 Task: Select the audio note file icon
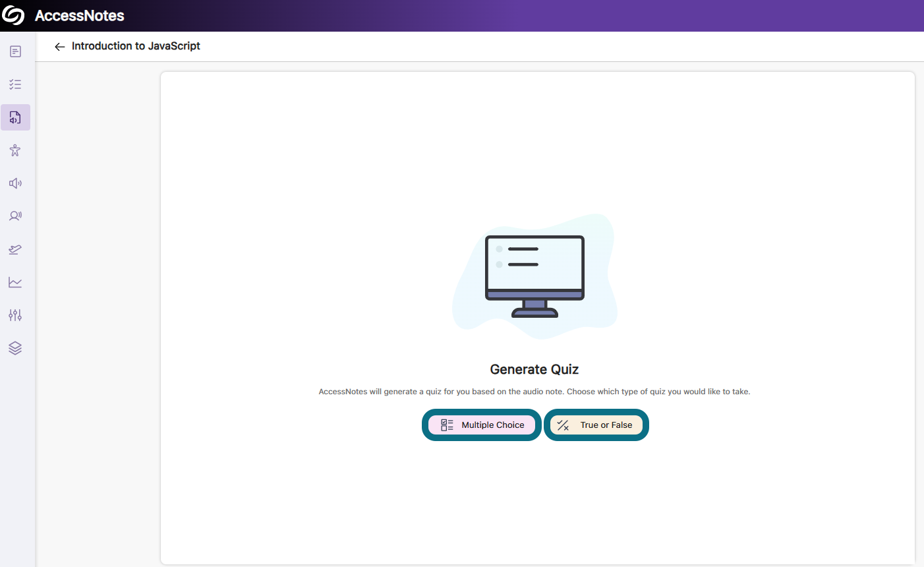(x=15, y=117)
